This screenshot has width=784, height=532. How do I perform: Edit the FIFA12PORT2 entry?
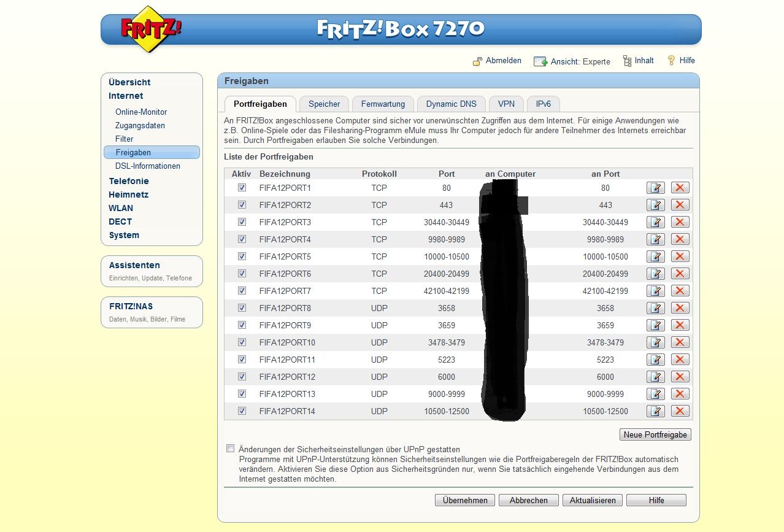(x=656, y=205)
